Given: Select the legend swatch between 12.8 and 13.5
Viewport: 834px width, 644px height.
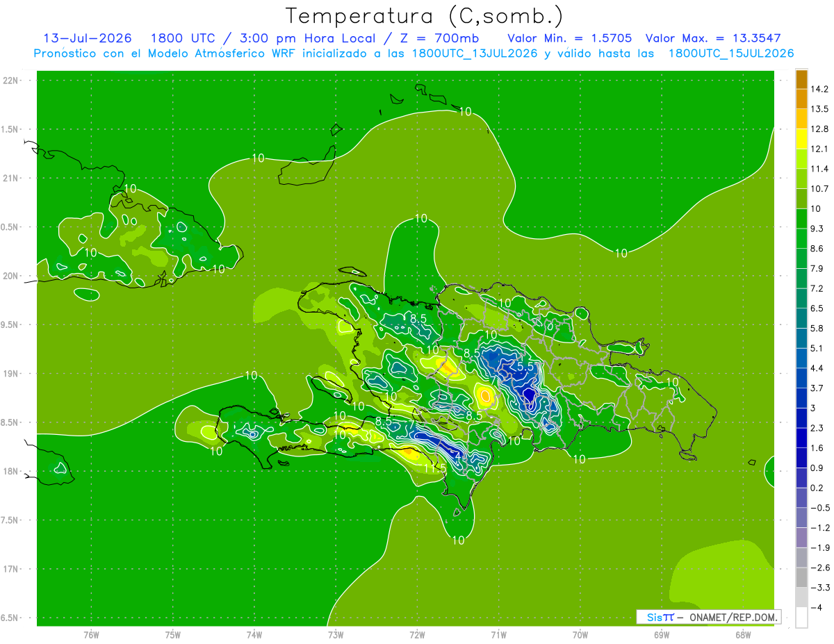Looking at the screenshot, I should (801, 119).
